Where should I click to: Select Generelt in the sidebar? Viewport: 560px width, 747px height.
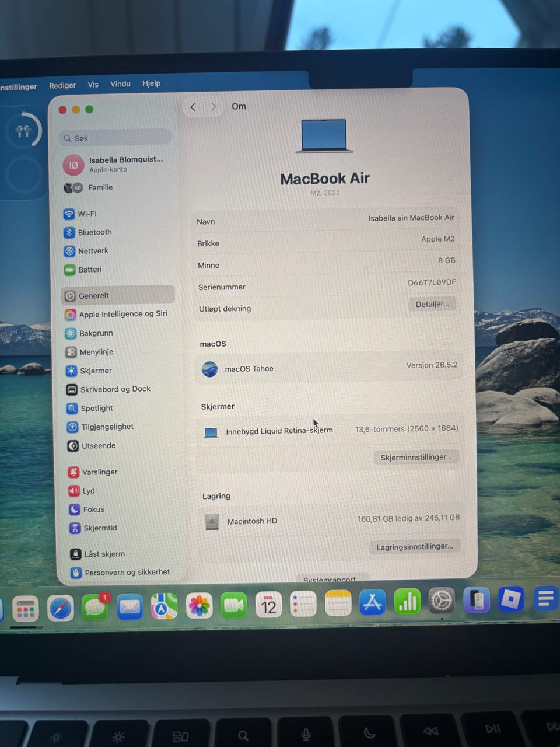pyautogui.click(x=118, y=295)
